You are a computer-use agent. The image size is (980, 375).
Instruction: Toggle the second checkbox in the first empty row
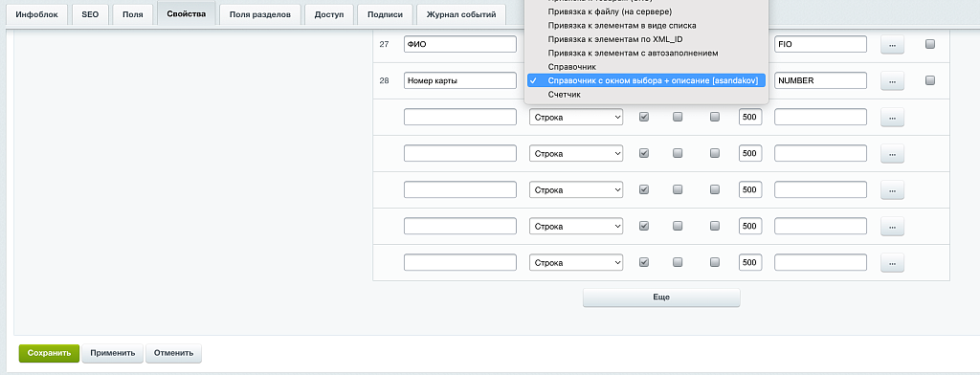(x=678, y=117)
